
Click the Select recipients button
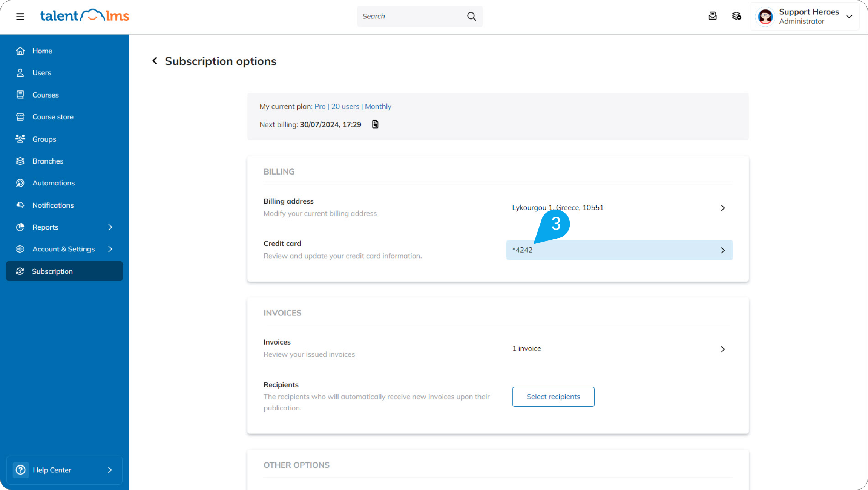point(553,397)
